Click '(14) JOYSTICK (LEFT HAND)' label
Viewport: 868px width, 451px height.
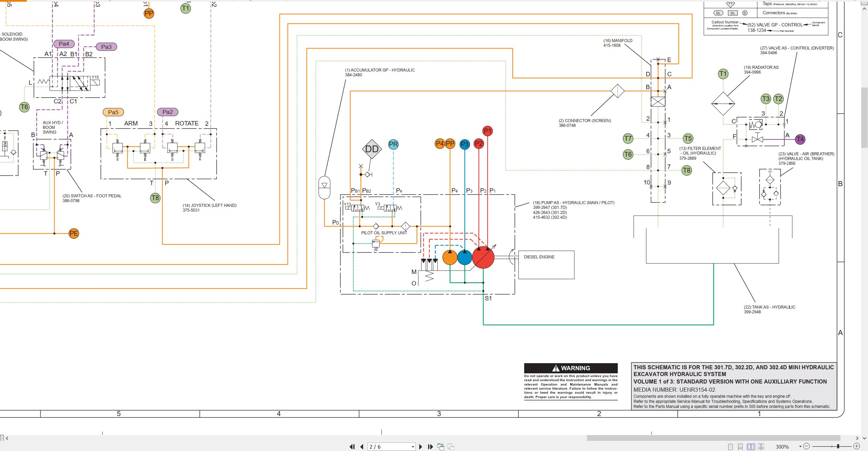pyautogui.click(x=210, y=205)
